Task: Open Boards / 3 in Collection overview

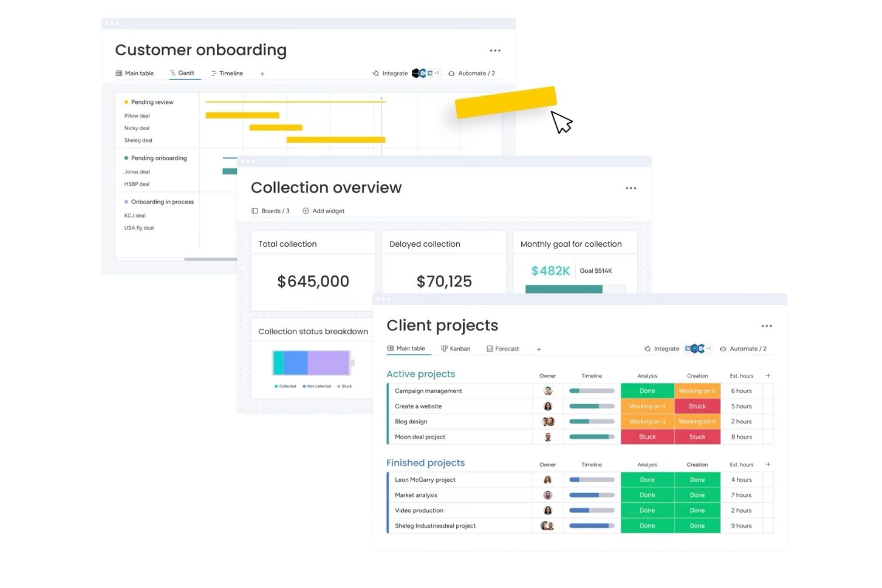Action: (270, 211)
